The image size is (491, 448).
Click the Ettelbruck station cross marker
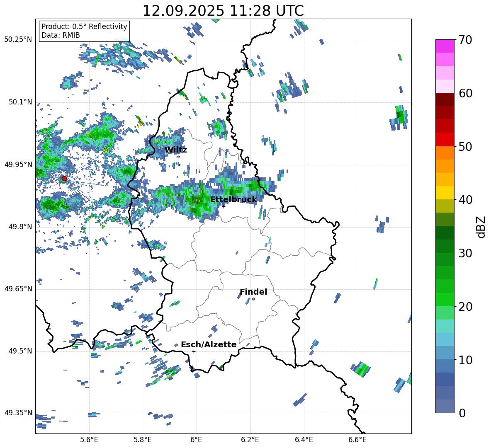[224, 206]
